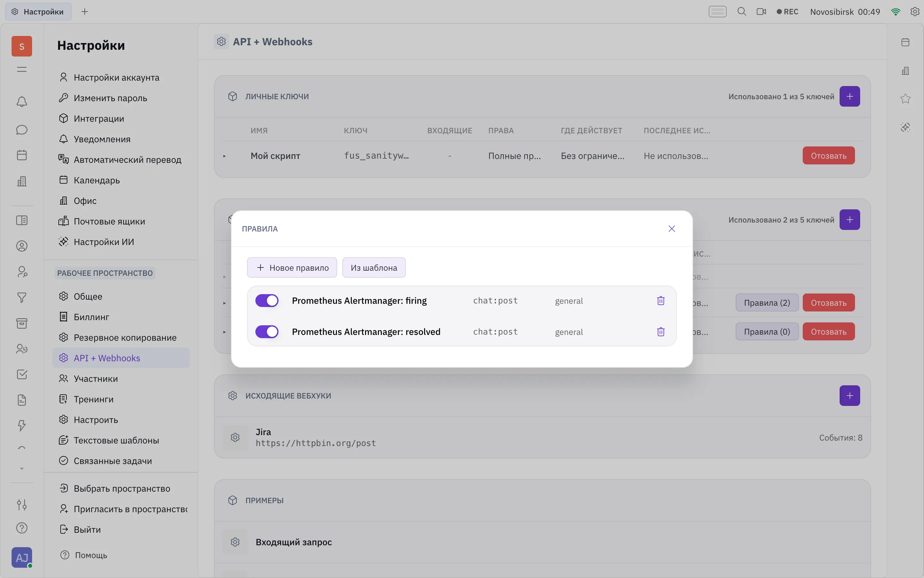Delete the Prometheus Alertmanager: firing rule

(x=661, y=301)
